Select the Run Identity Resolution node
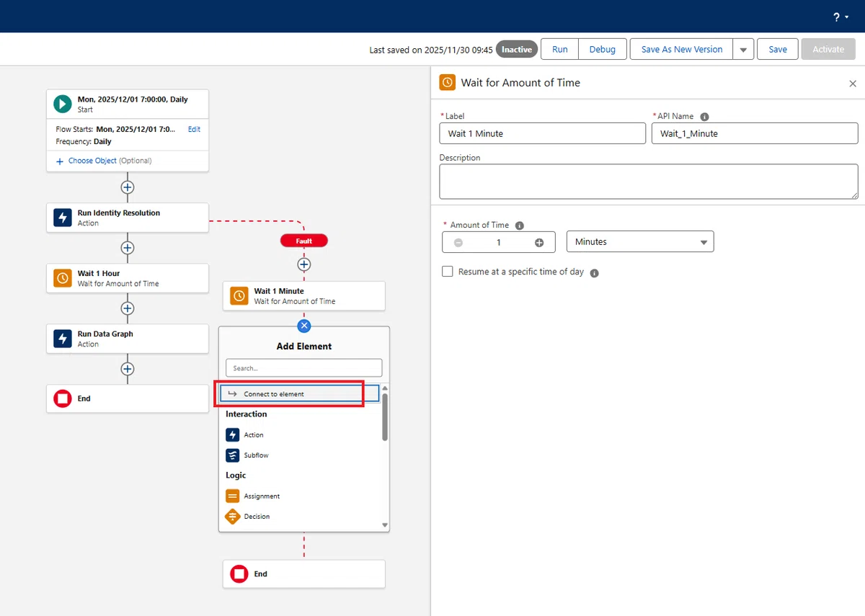The height and width of the screenshot is (616, 865). pos(128,218)
